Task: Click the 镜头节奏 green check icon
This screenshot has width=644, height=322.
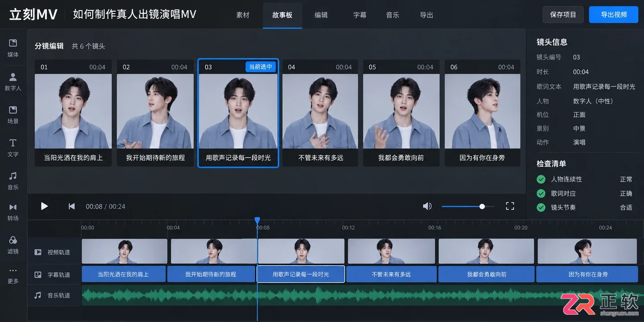Action: [x=541, y=208]
